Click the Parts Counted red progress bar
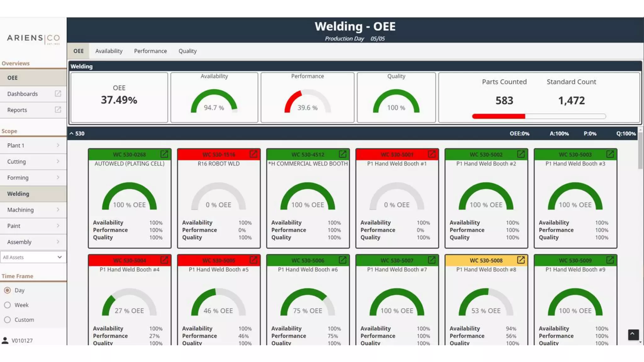Viewport: 644px width, 362px height. [x=499, y=117]
